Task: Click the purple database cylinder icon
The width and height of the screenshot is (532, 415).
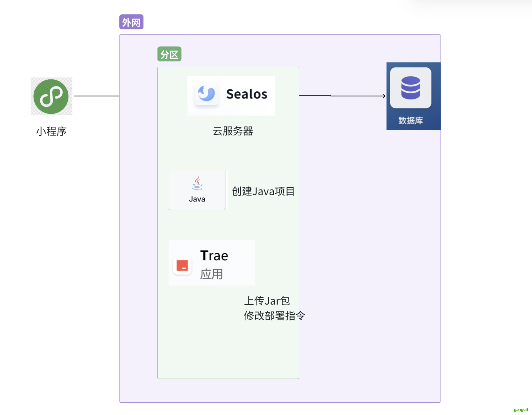Action: [x=411, y=88]
